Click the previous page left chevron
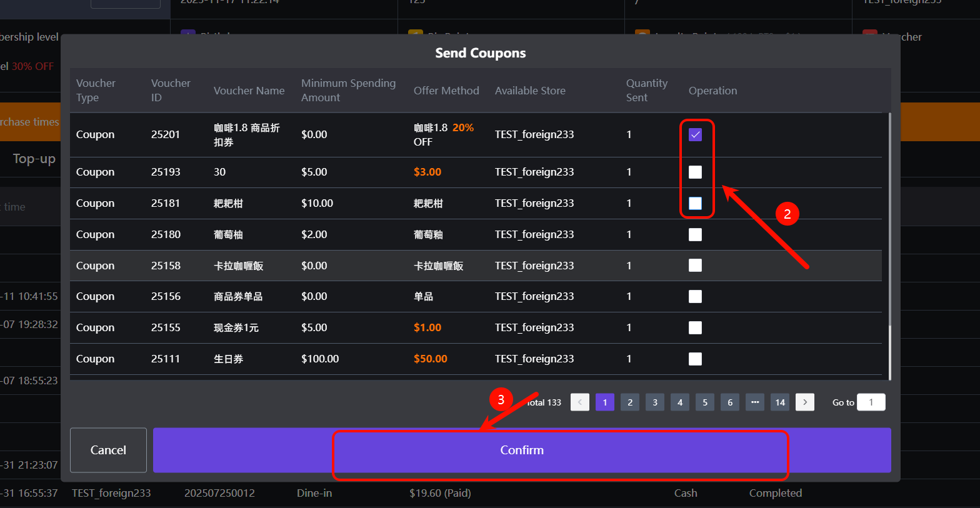 point(580,402)
